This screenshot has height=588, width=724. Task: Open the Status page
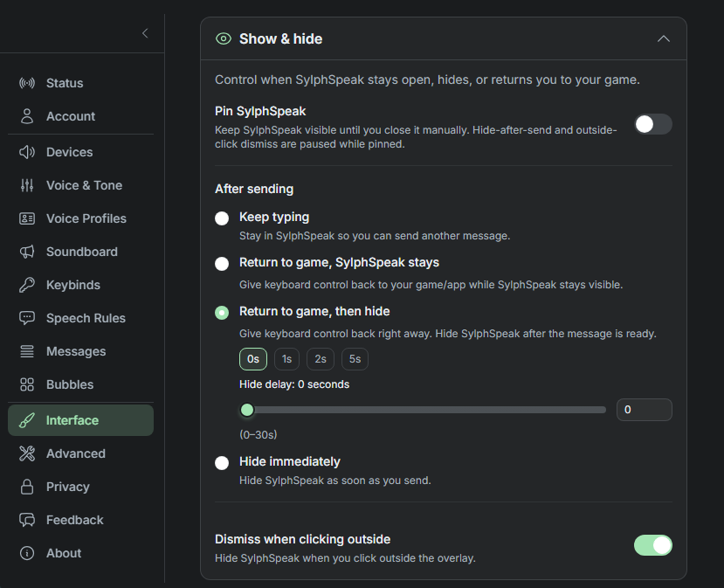(x=81, y=83)
